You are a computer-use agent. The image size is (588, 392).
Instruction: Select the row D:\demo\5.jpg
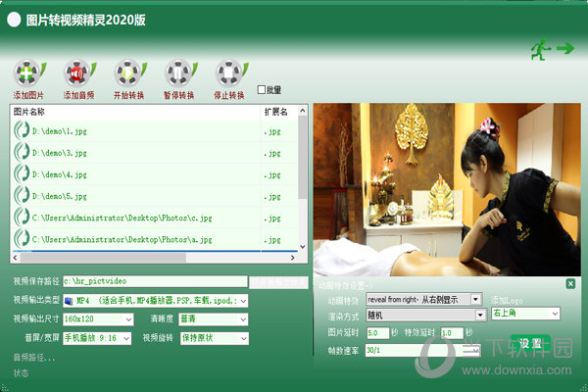(155, 196)
